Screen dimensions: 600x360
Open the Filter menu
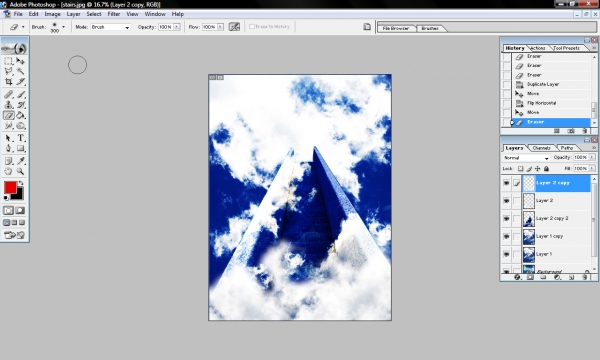coord(114,14)
